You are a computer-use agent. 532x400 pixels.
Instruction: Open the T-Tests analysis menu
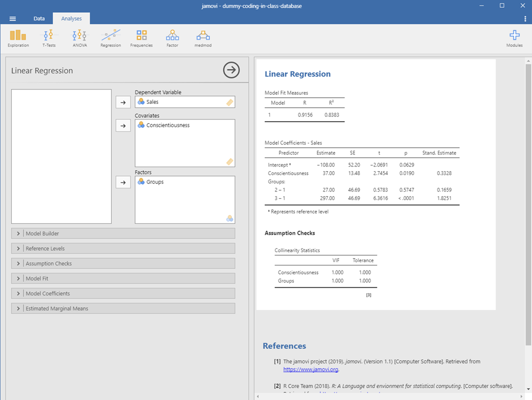coord(49,38)
